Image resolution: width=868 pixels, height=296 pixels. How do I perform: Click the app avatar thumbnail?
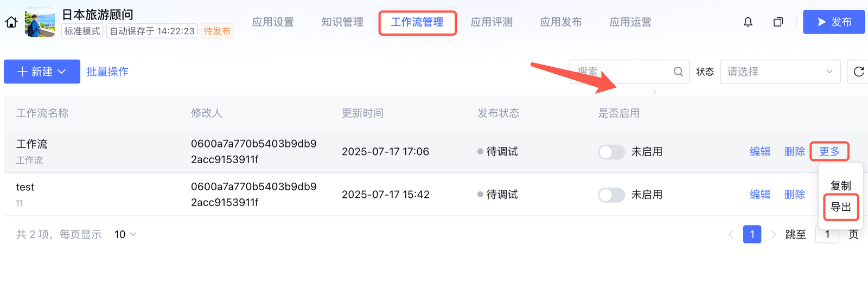[x=40, y=22]
